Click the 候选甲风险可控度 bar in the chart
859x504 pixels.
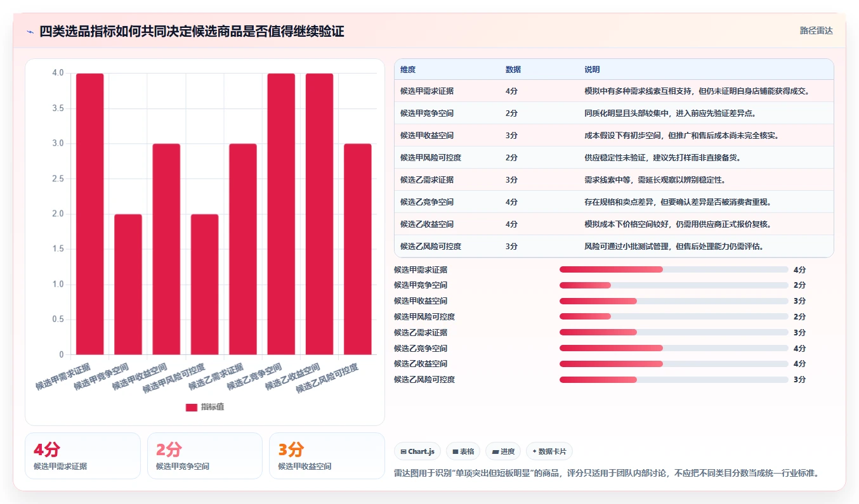click(204, 285)
